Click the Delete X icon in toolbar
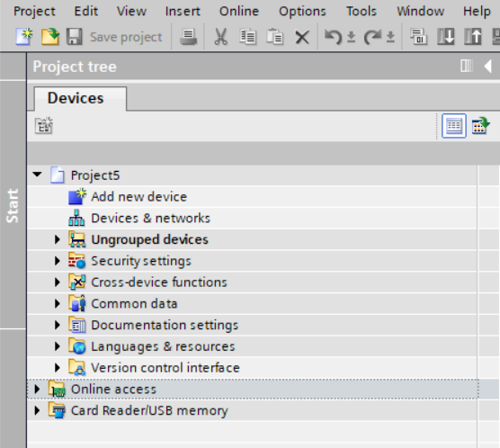The width and height of the screenshot is (500, 448). tap(302, 37)
